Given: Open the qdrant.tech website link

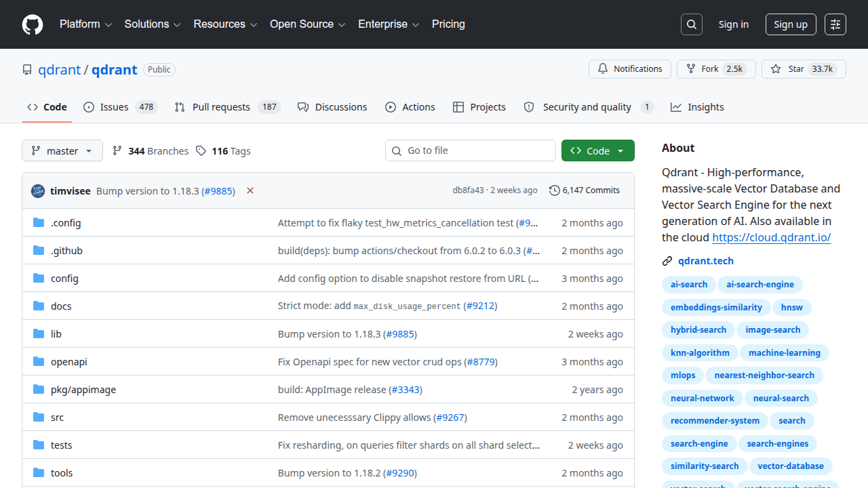Looking at the screenshot, I should click(x=706, y=261).
